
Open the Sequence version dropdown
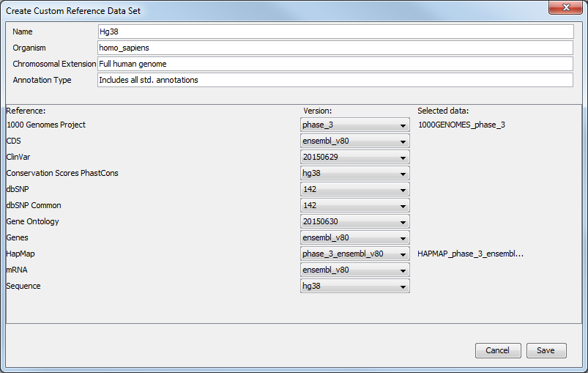[354, 287]
